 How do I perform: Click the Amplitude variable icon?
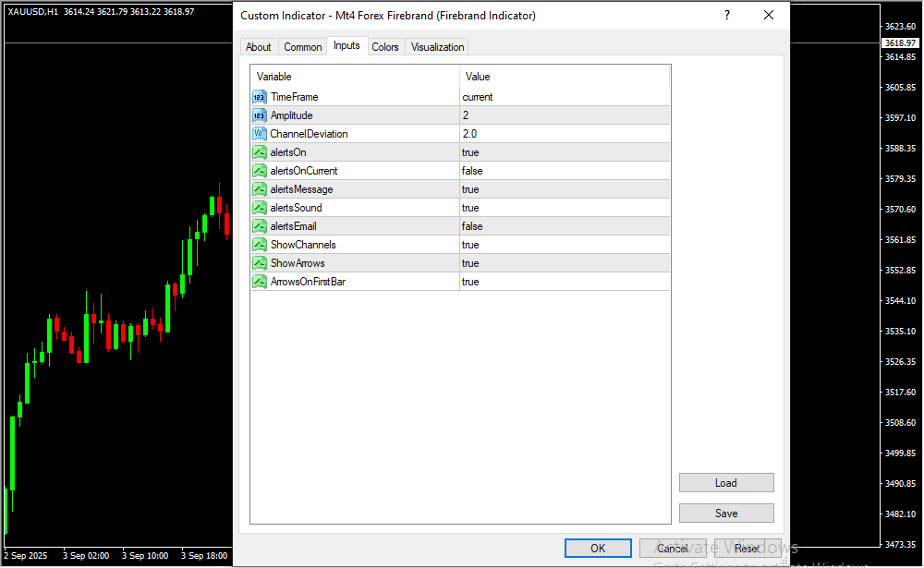point(260,115)
